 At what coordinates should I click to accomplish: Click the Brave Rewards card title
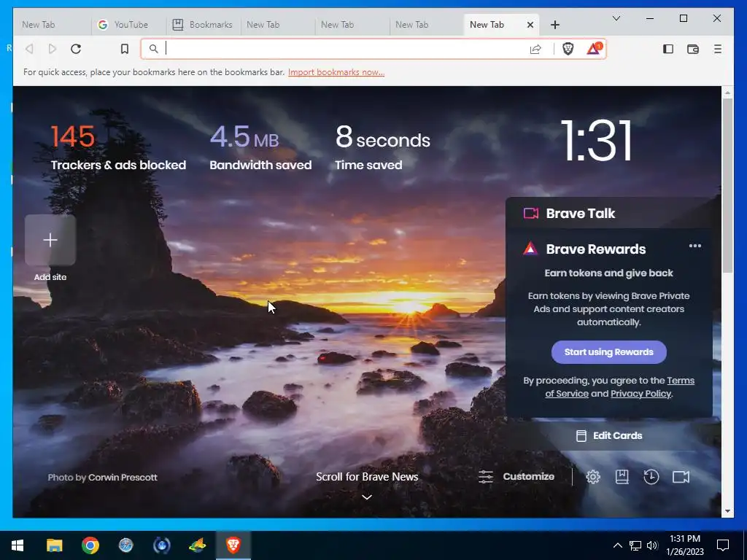click(x=595, y=249)
